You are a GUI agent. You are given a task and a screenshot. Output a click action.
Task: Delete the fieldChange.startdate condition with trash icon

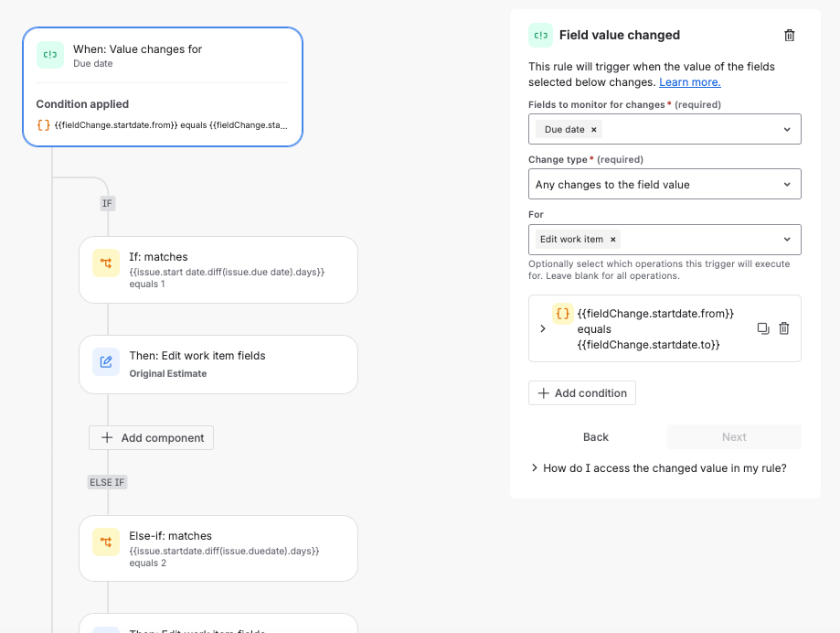pyautogui.click(x=783, y=328)
